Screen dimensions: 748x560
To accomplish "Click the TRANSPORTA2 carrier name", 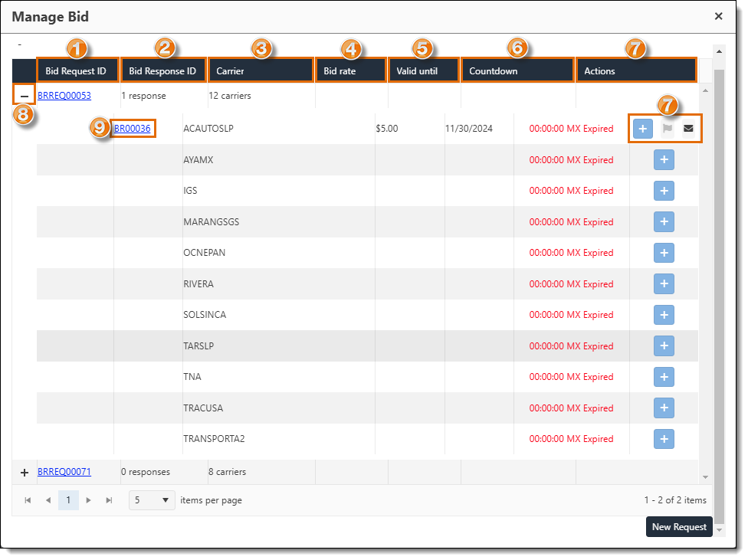I will pos(214,439).
